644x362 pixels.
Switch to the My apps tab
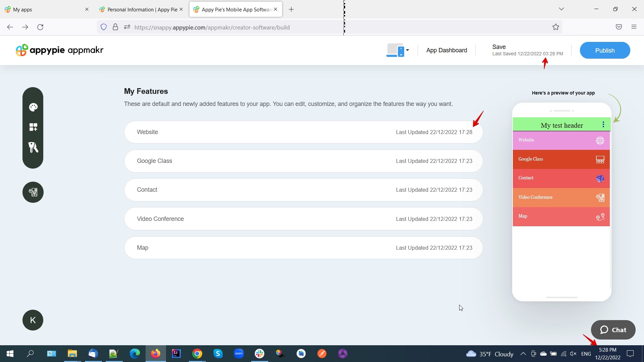tap(47, 9)
